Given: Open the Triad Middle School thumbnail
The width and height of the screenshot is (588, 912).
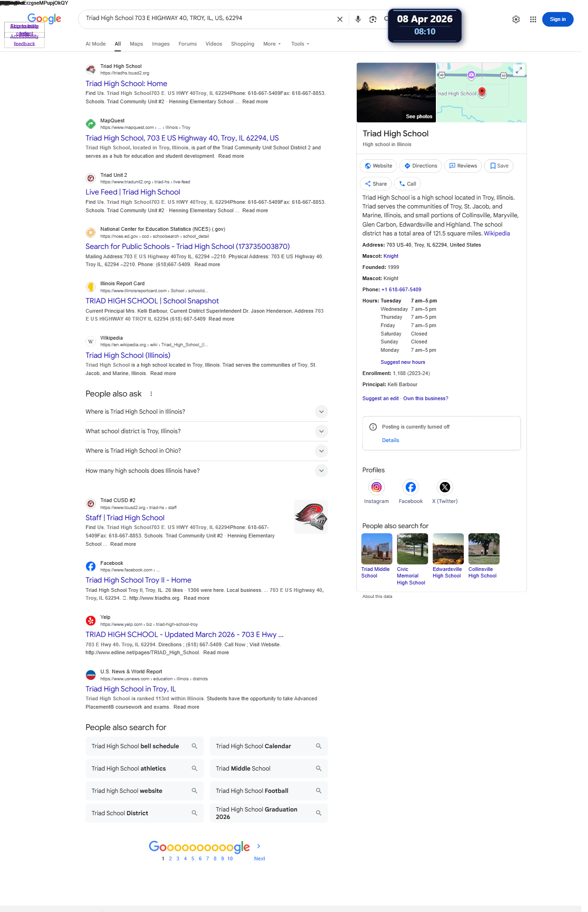Looking at the screenshot, I should pyautogui.click(x=377, y=549).
